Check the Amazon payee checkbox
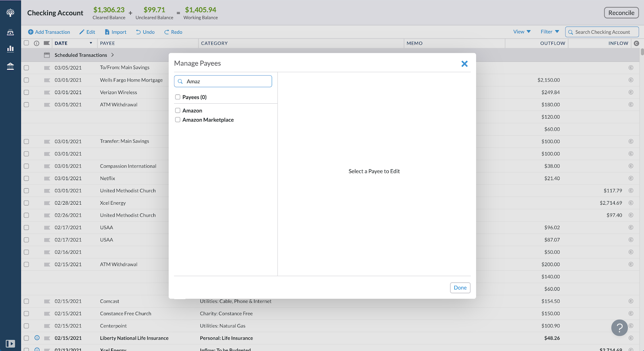The width and height of the screenshot is (644, 351). click(x=178, y=110)
